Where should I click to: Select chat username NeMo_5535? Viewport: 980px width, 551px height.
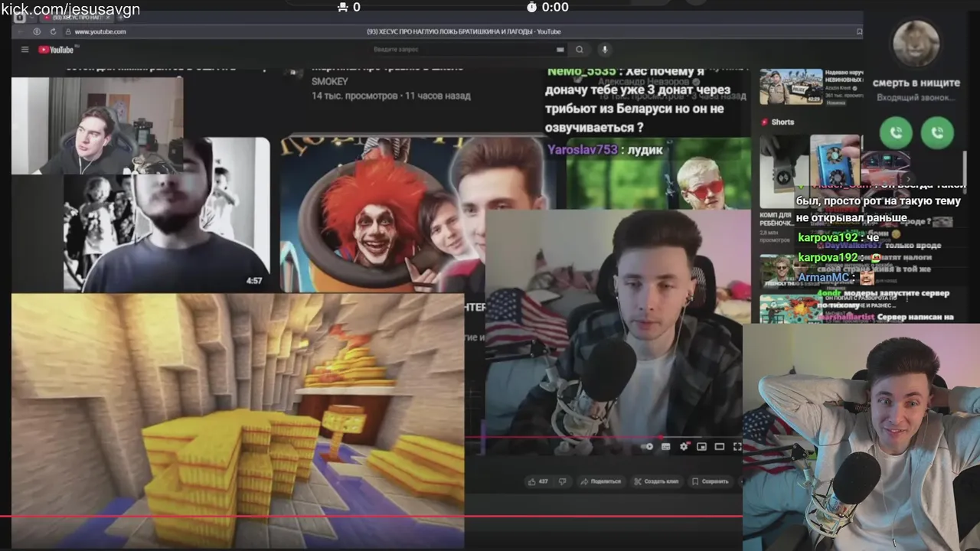coord(581,71)
